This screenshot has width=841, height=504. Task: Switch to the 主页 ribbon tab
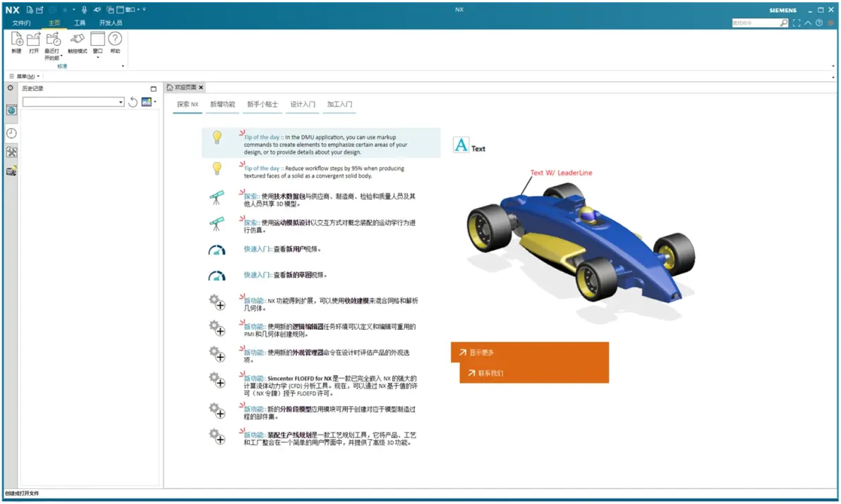(54, 23)
